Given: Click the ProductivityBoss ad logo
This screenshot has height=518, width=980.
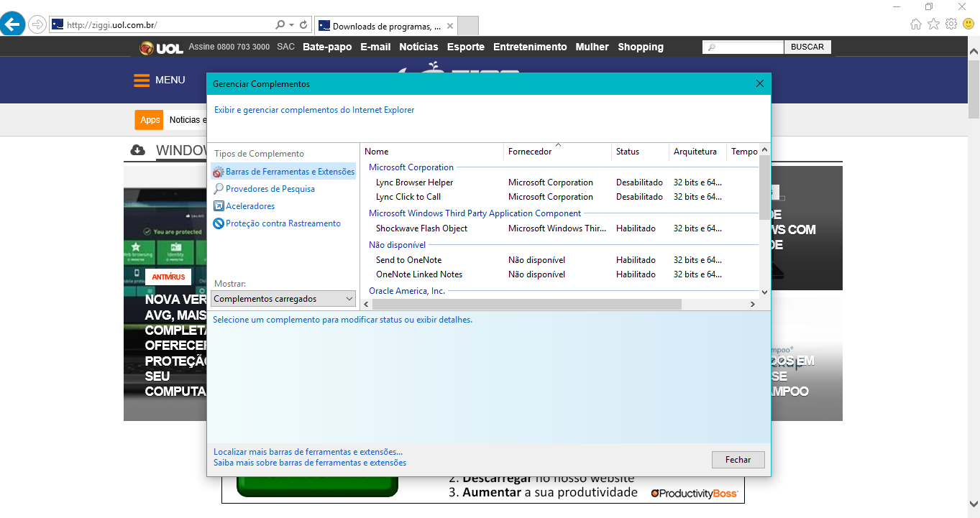Looking at the screenshot, I should 695,494.
